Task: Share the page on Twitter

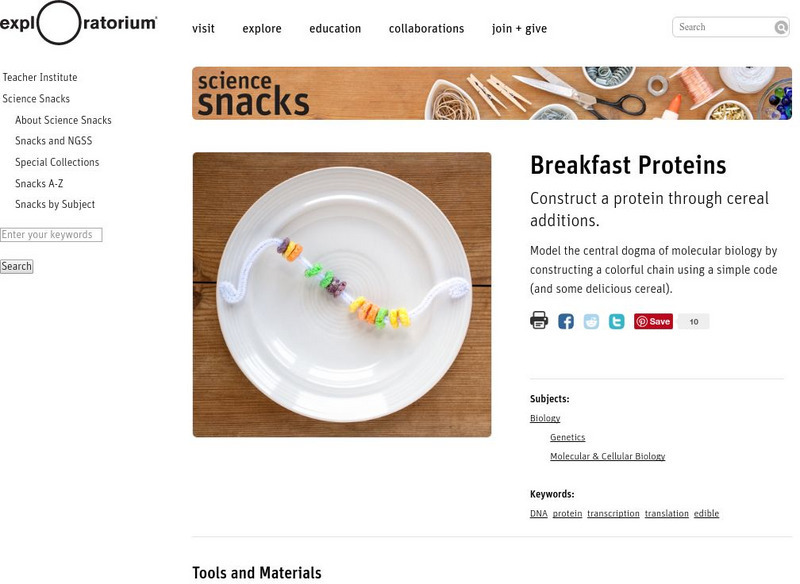Action: [617, 322]
